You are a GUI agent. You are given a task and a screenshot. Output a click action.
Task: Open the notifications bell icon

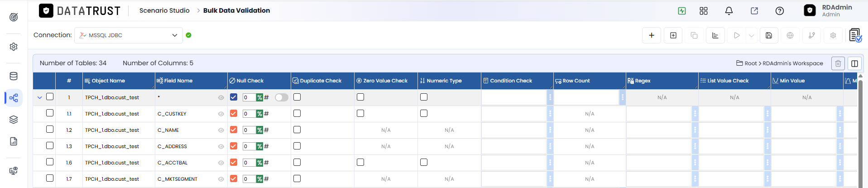[729, 11]
